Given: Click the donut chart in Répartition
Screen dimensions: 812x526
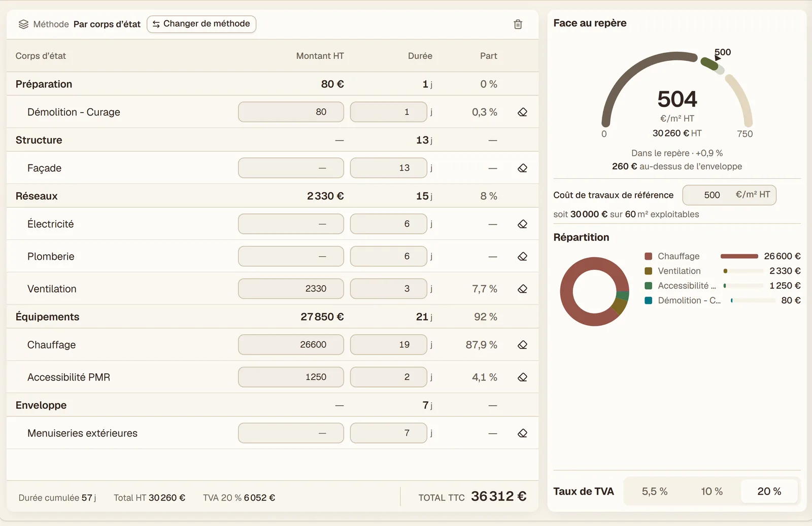Looking at the screenshot, I should (x=594, y=292).
